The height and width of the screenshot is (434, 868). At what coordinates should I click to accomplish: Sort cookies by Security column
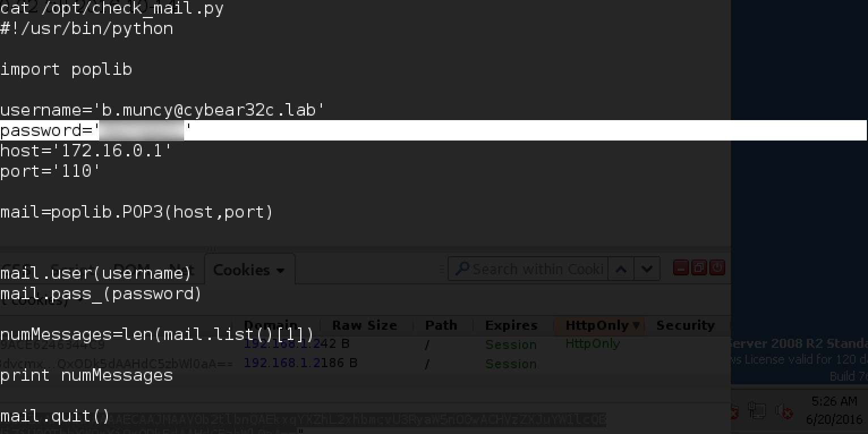[x=686, y=325]
